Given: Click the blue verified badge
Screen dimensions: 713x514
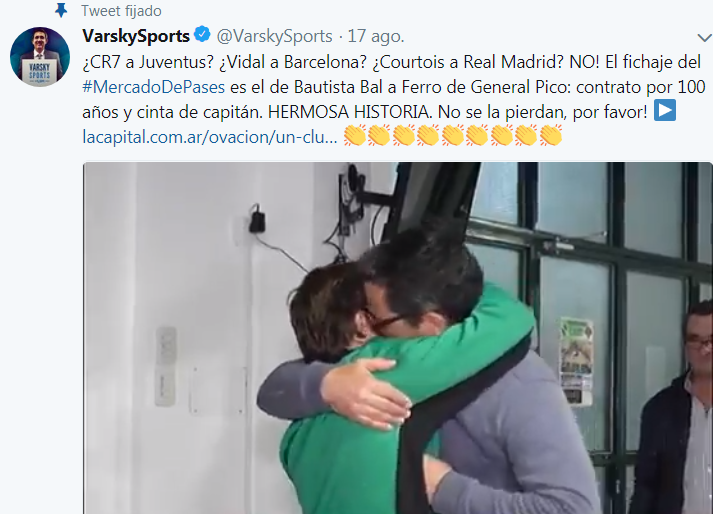Looking at the screenshot, I should click(x=202, y=35).
